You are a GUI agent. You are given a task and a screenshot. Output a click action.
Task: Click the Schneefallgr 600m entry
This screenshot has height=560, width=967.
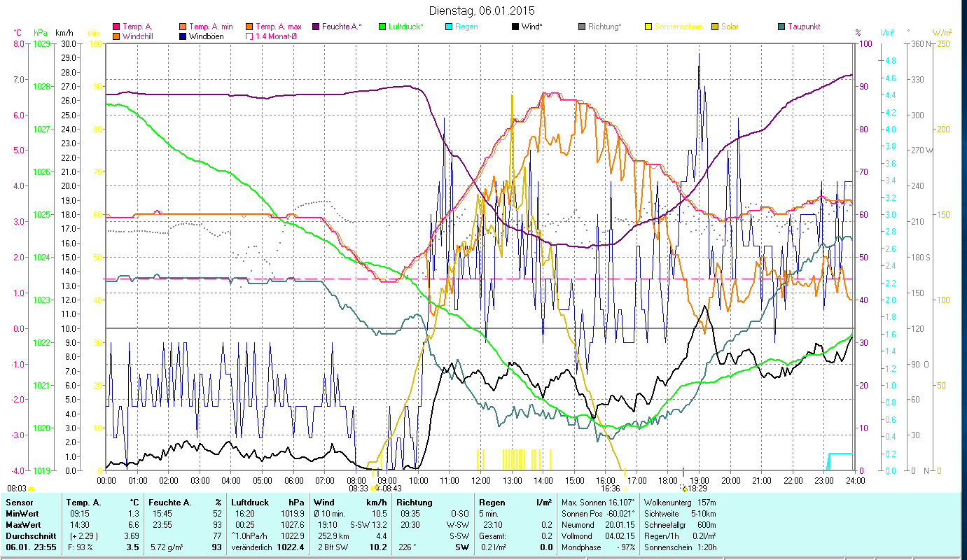point(679,525)
